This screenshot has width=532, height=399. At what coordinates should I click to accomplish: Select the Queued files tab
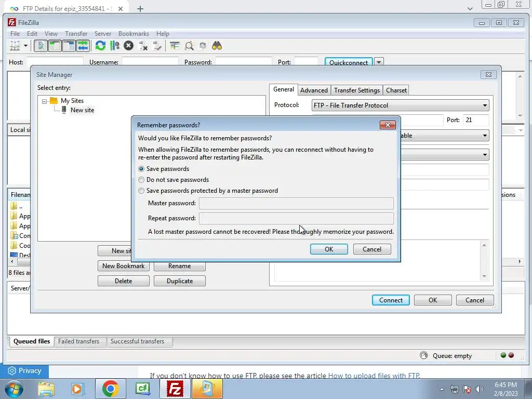(32, 341)
